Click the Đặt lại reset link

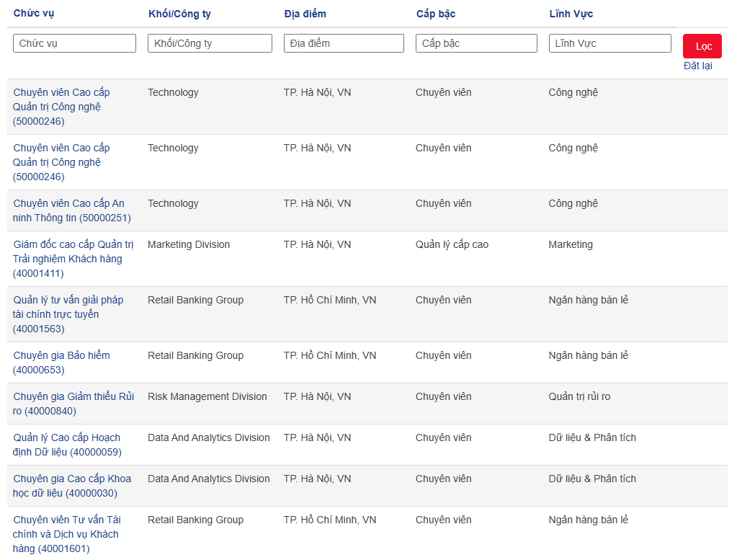(x=697, y=66)
